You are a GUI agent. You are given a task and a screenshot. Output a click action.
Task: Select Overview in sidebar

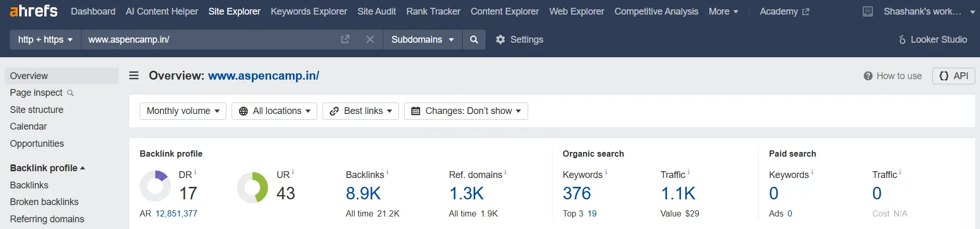(x=62, y=76)
